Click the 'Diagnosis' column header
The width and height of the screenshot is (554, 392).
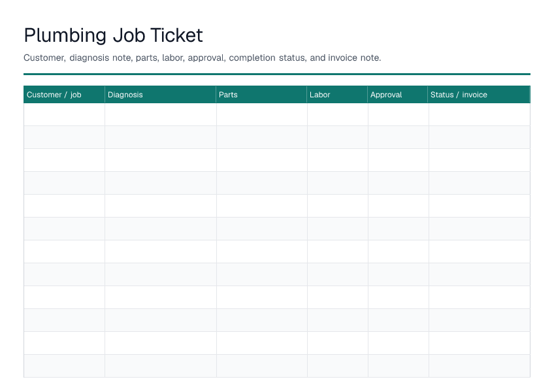pyautogui.click(x=161, y=94)
